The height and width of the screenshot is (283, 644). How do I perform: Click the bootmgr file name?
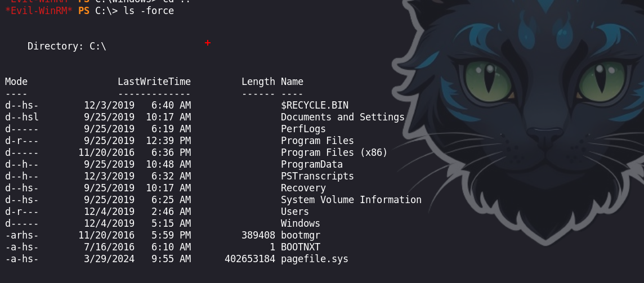coord(301,235)
